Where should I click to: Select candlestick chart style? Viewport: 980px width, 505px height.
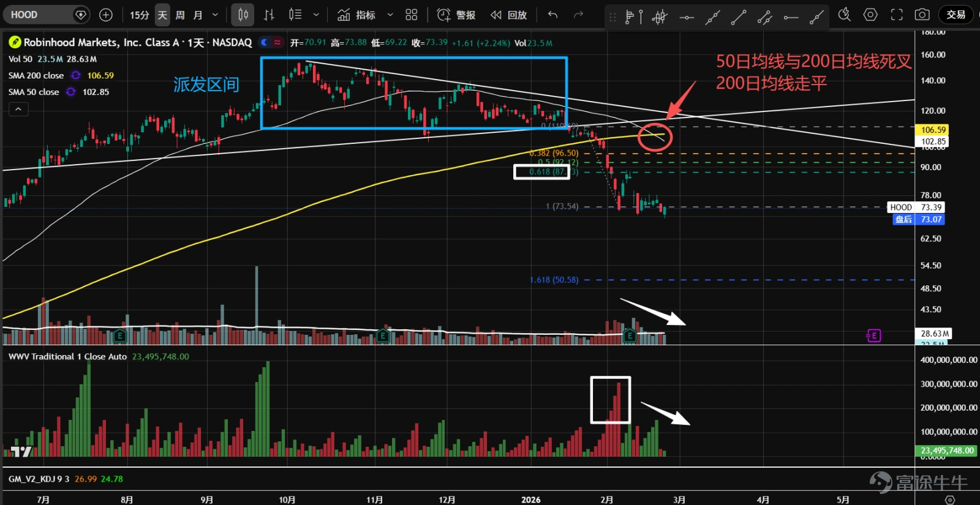click(243, 15)
